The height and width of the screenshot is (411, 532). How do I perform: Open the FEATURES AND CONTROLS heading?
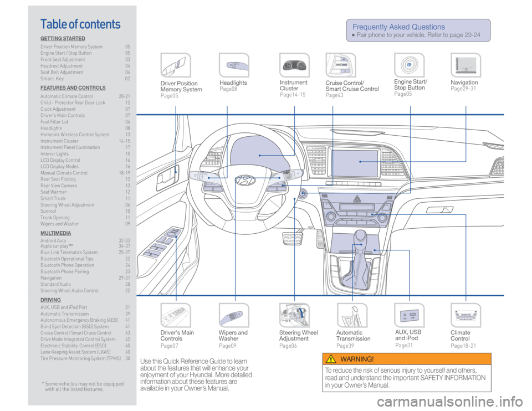point(73,88)
